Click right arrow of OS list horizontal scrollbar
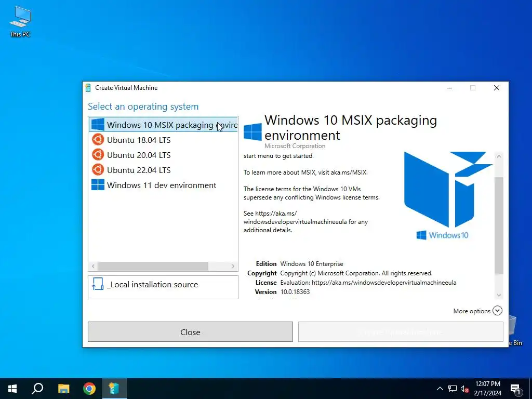 [233, 266]
